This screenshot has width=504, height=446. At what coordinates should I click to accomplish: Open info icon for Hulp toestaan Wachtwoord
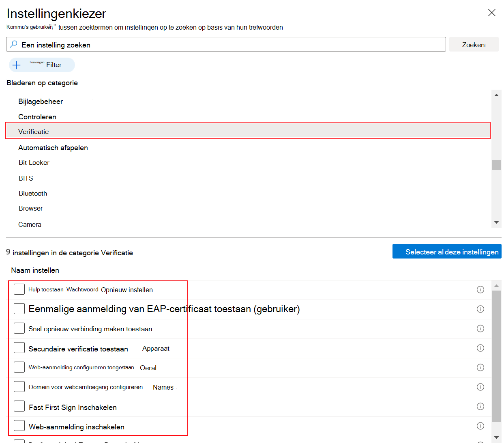480,289
